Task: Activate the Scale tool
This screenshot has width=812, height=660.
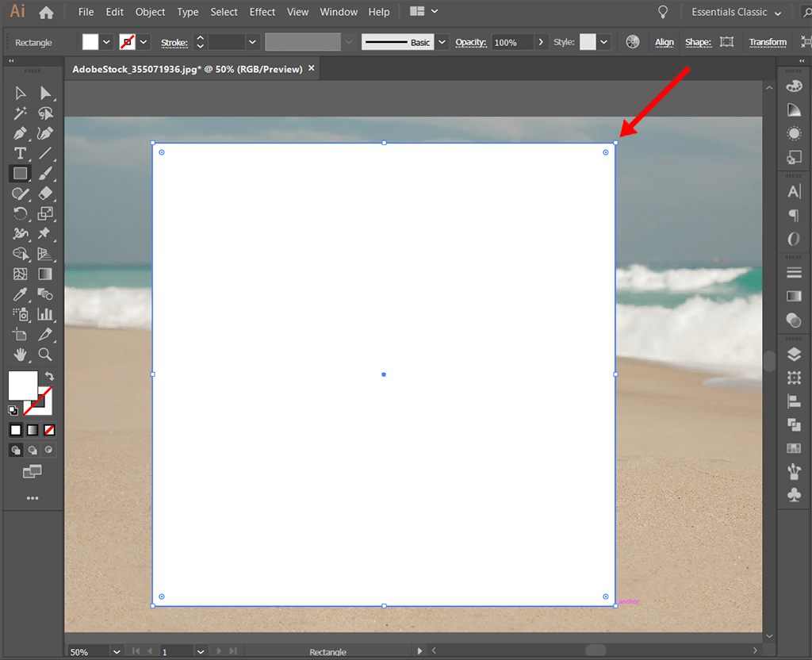Action: click(x=45, y=213)
